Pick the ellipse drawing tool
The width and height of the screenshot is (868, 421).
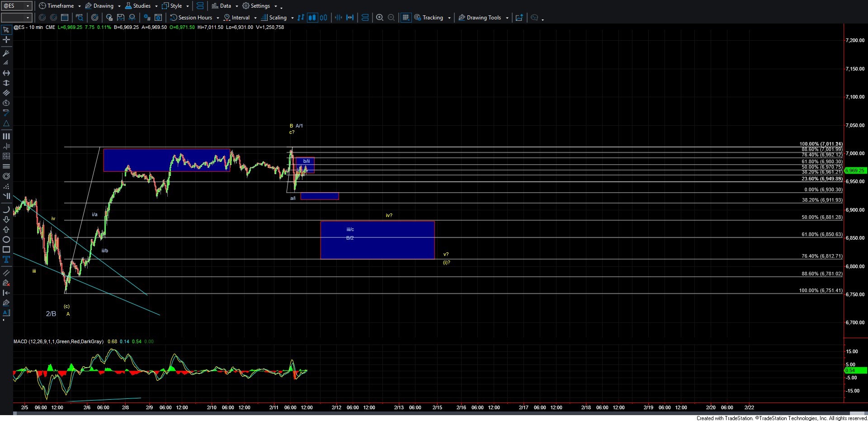tap(6, 240)
